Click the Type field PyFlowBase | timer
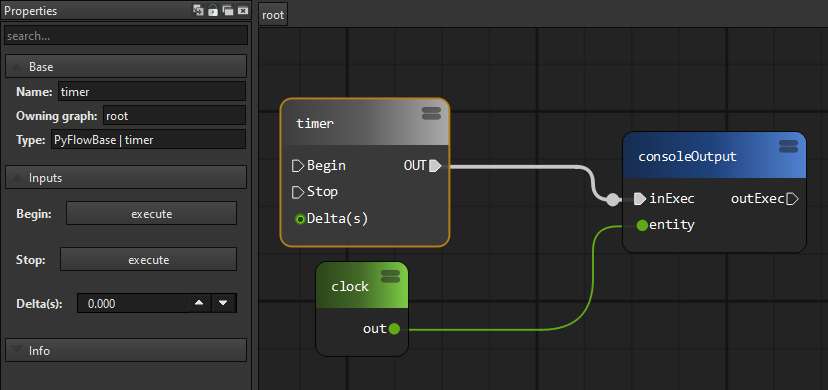 [148, 140]
